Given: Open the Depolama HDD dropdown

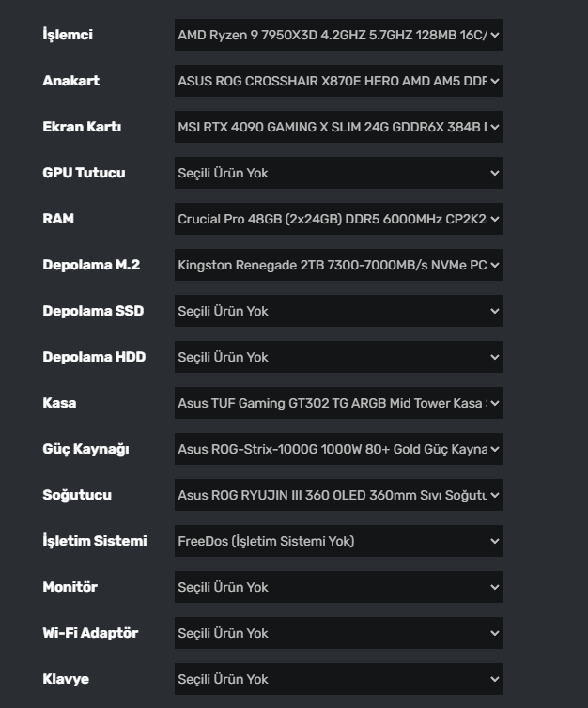Looking at the screenshot, I should (x=338, y=358).
